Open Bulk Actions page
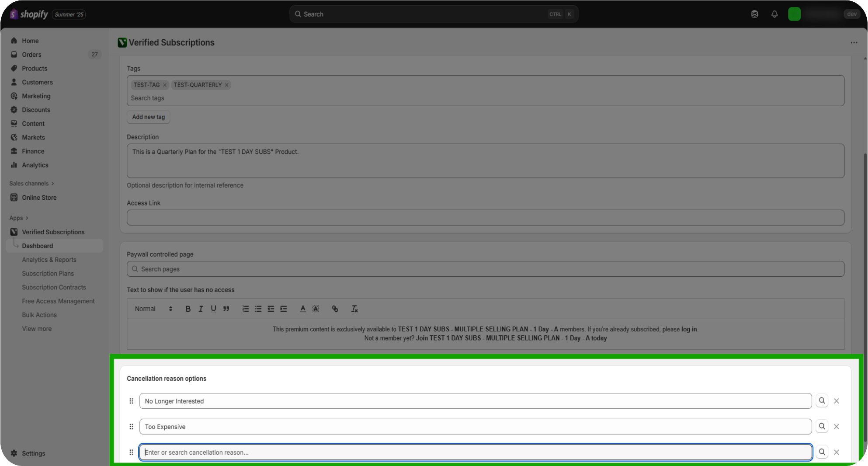The width and height of the screenshot is (868, 466). 39,315
